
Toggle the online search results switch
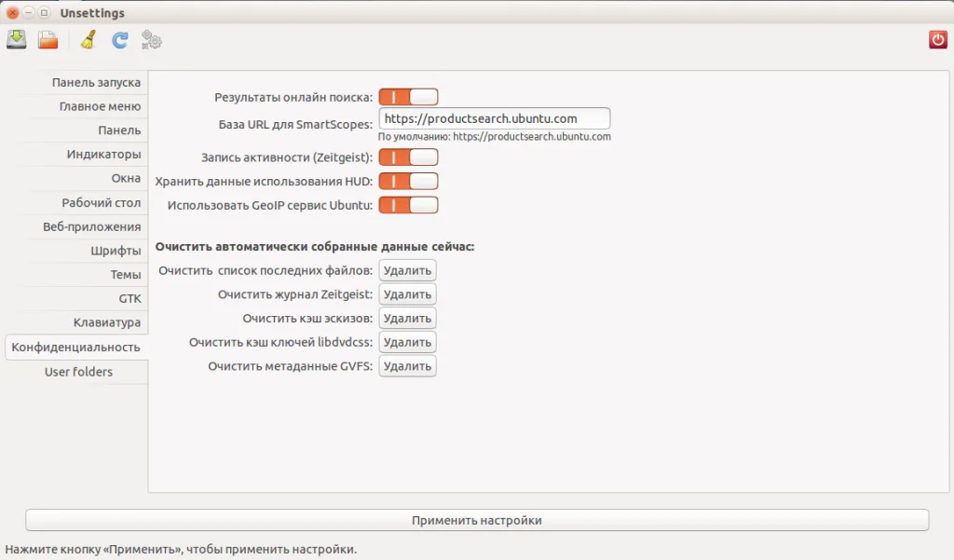pos(408,97)
